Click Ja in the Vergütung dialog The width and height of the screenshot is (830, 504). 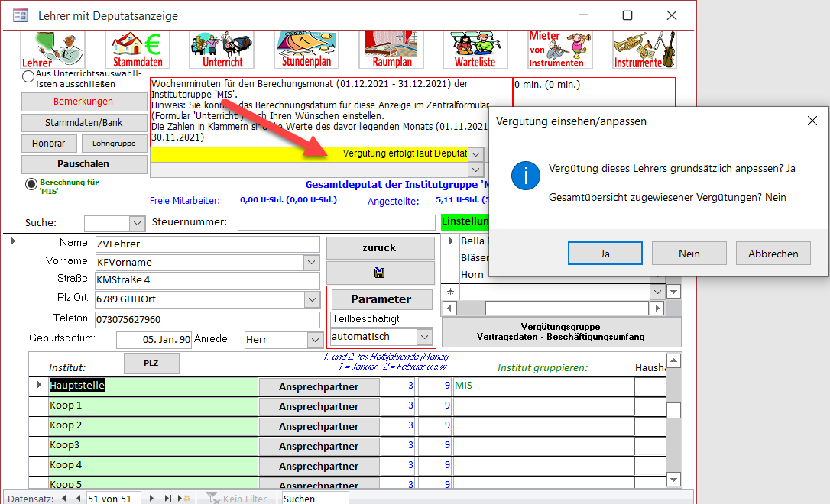coord(605,254)
